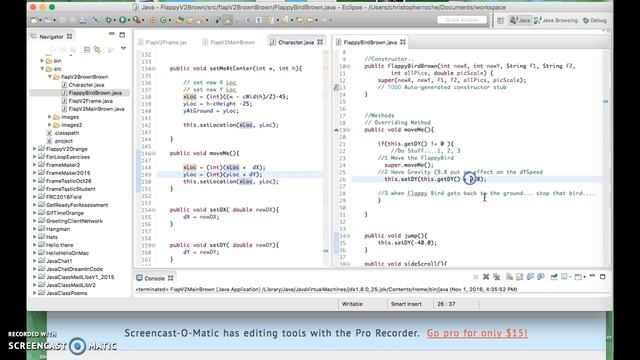This screenshot has height=360, width=640.
Task: Expand the Hangman project
Action: point(34,229)
